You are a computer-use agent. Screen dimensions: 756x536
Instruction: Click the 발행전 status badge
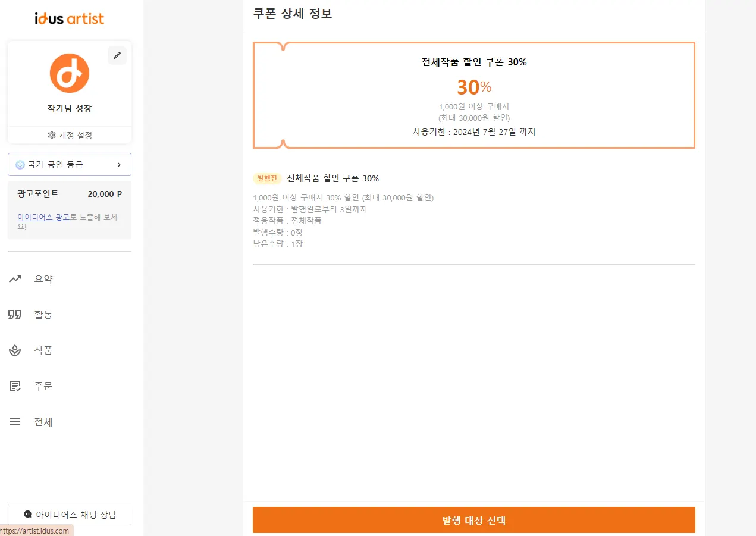[x=267, y=178]
